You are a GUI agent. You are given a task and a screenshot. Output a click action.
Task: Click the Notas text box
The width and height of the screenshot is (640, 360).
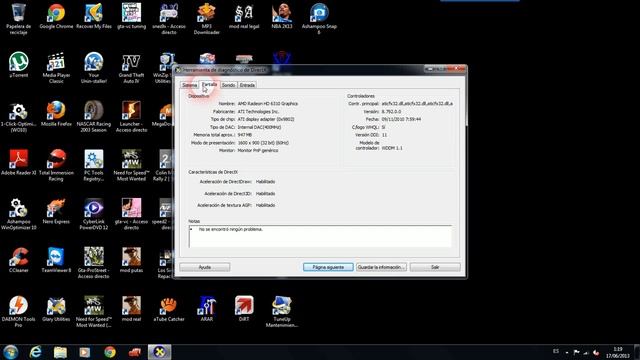(320, 236)
